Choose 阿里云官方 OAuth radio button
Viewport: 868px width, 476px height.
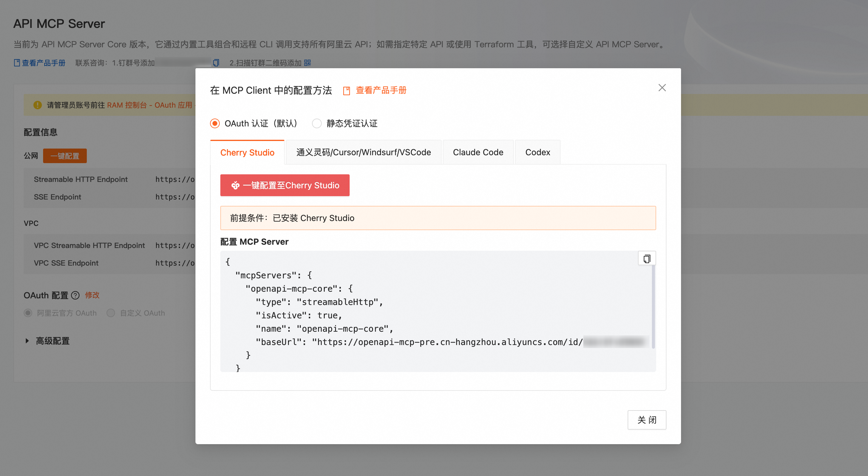[28, 313]
